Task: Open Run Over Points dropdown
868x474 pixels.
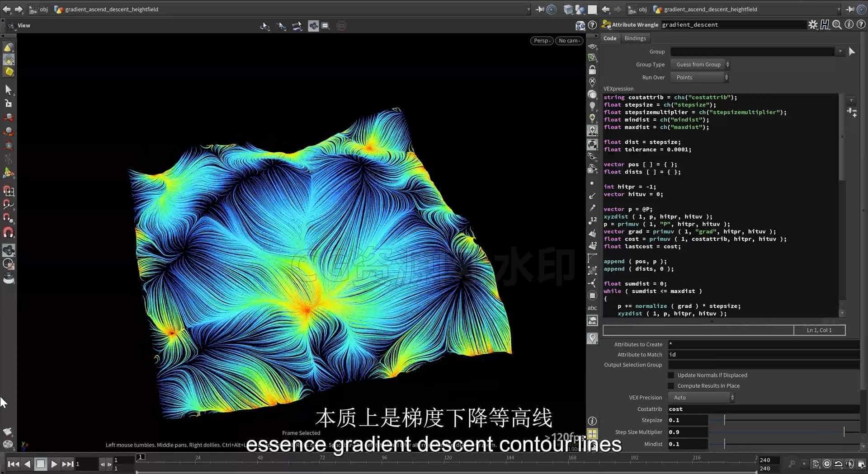Action: [x=700, y=77]
